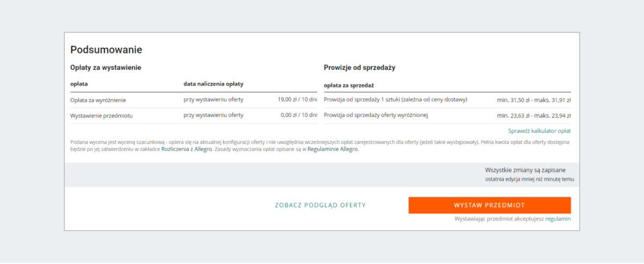Select the Prowizje od sprzedaży section heading
The image size is (644, 264).
click(360, 68)
